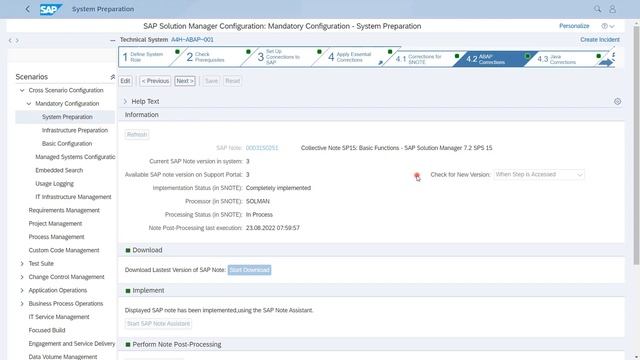Go to step 4 Apply Essential Corrections
The height and width of the screenshot is (360, 640).
point(351,57)
